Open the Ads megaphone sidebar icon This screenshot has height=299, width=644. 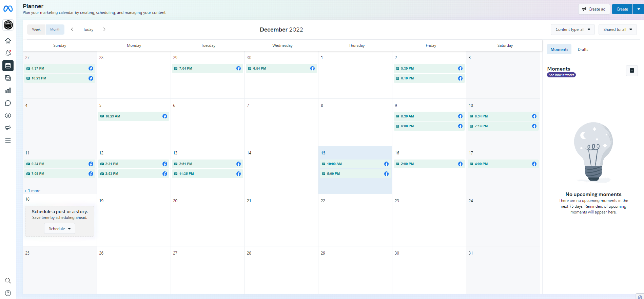click(8, 128)
